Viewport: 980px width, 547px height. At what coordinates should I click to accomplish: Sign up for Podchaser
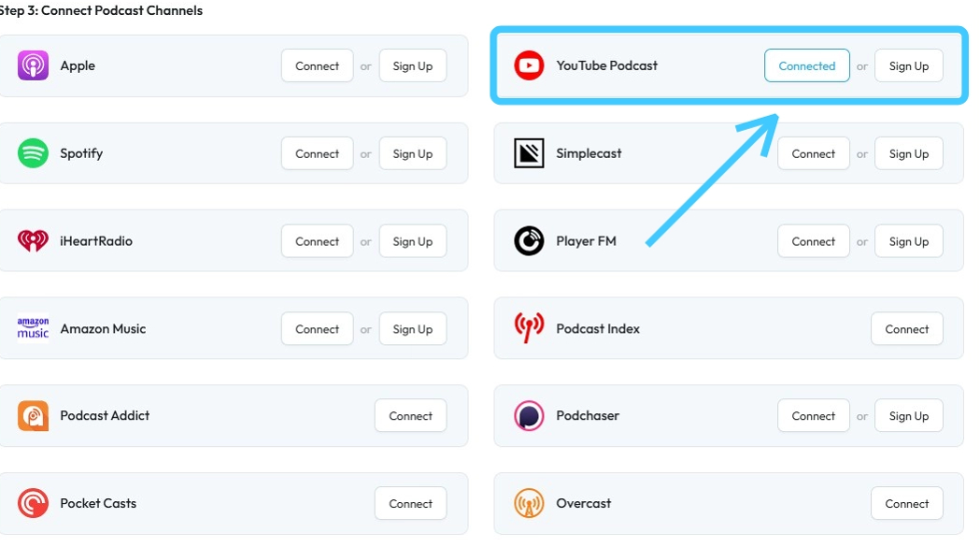coord(908,416)
